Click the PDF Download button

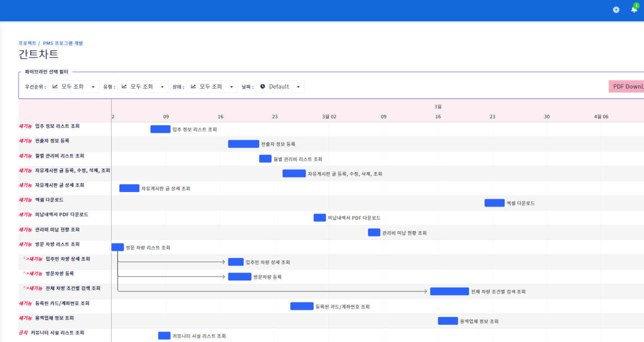(x=629, y=86)
